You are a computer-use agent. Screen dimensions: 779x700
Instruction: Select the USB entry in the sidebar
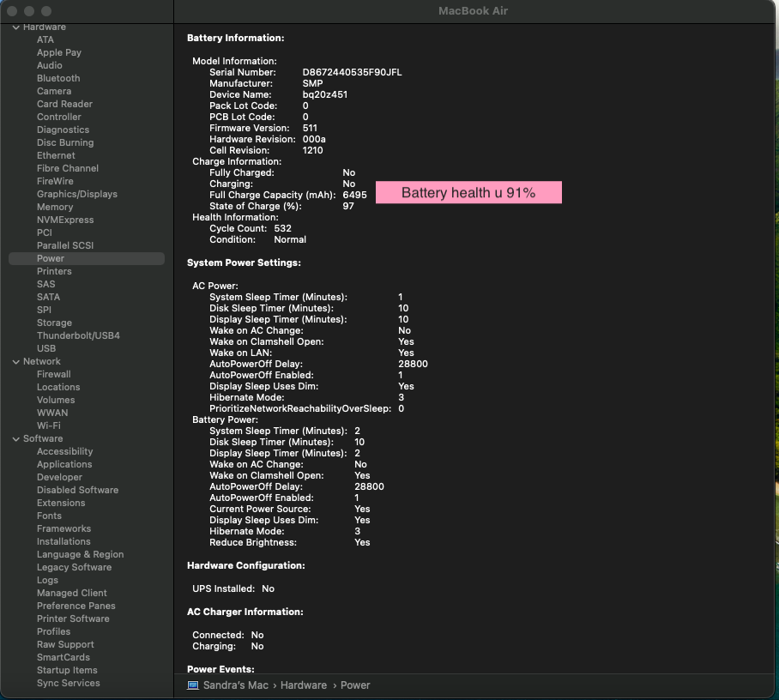pos(46,349)
